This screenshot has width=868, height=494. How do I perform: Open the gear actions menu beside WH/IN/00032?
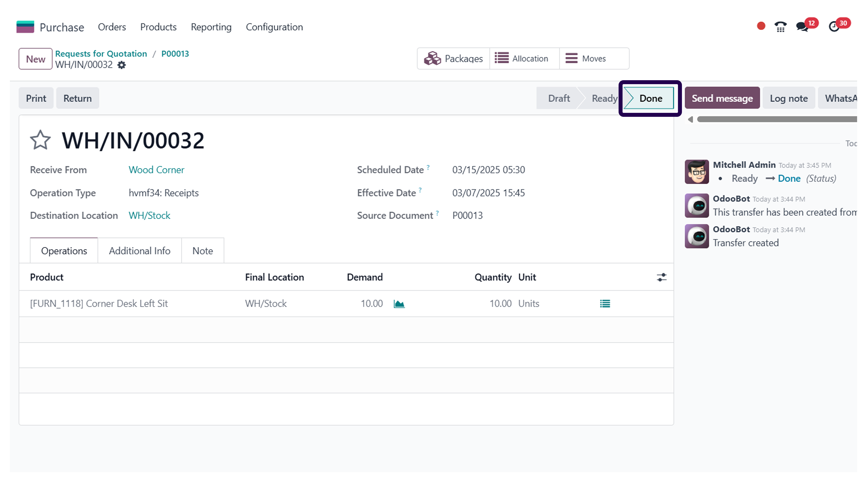click(x=121, y=65)
